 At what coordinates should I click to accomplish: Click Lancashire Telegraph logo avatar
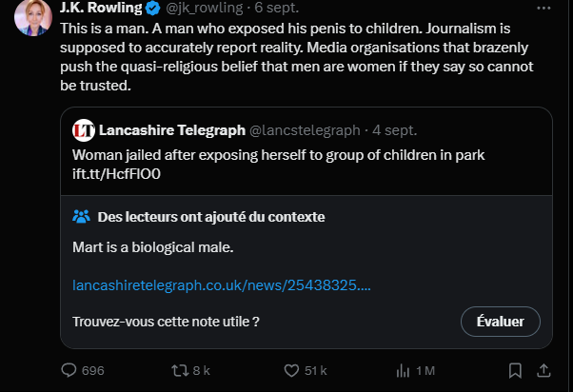[84, 129]
